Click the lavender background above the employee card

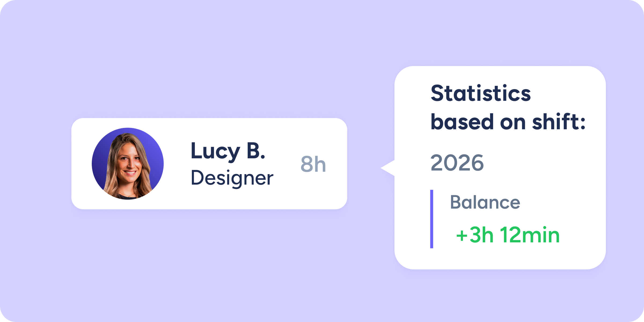coord(209,67)
